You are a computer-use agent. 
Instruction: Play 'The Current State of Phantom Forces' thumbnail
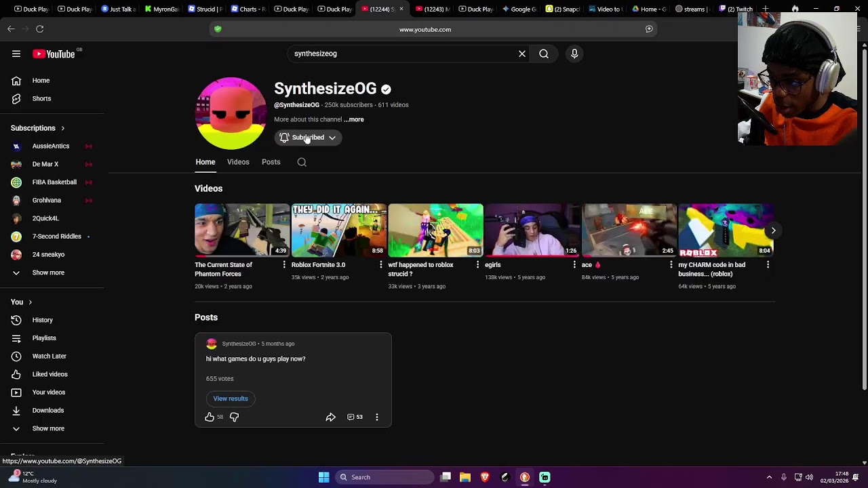pos(242,230)
